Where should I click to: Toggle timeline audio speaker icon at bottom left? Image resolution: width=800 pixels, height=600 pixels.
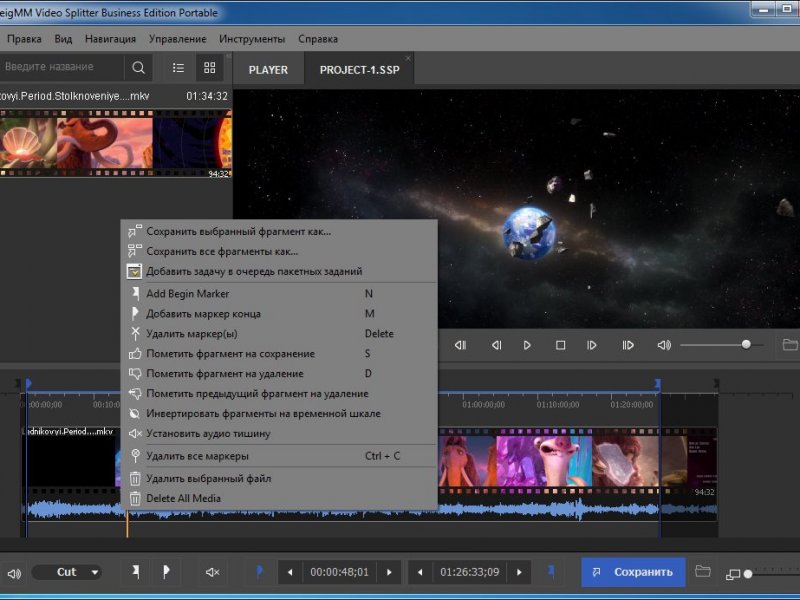pos(14,573)
